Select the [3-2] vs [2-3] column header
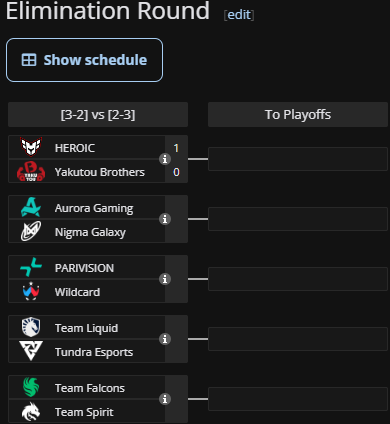 pyautogui.click(x=98, y=115)
